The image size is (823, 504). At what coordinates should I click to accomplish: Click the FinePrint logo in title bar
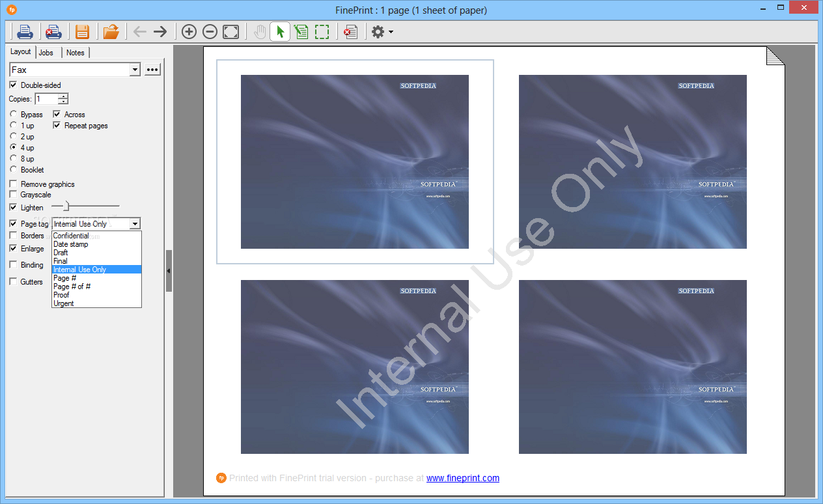[12, 10]
